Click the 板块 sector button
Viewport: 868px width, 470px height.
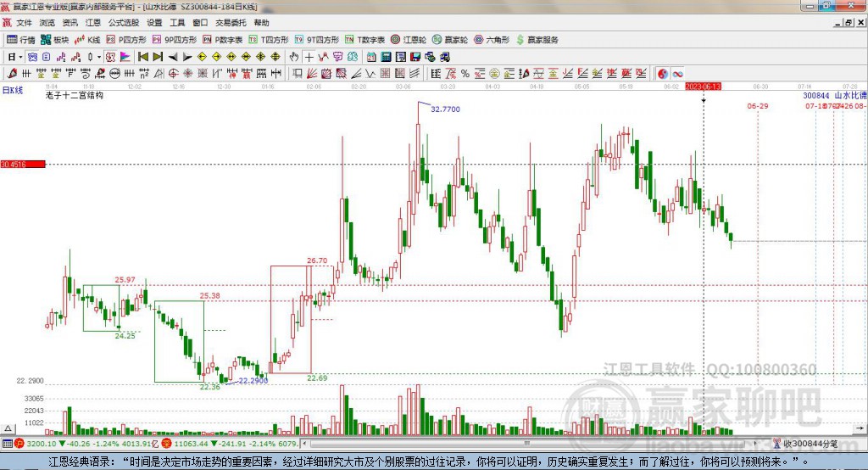[x=55, y=40]
